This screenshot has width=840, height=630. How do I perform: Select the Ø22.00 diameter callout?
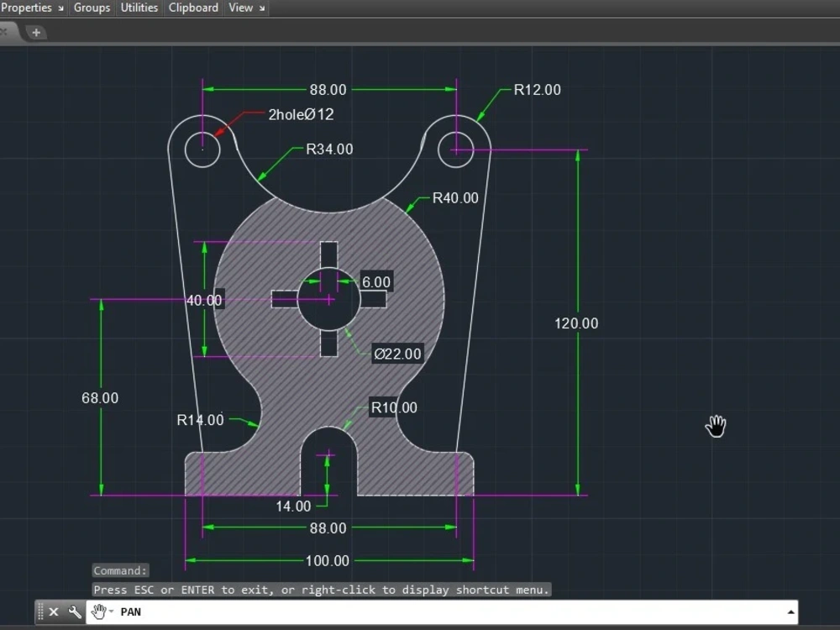pos(397,354)
